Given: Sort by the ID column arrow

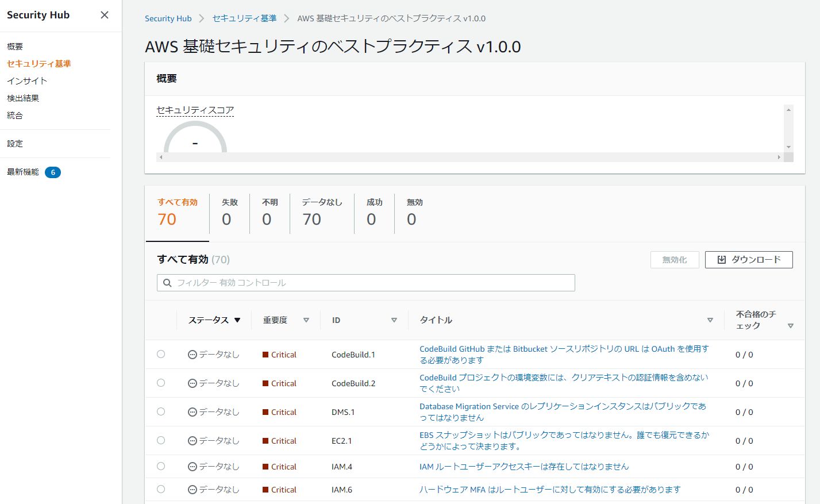Looking at the screenshot, I should [x=394, y=320].
